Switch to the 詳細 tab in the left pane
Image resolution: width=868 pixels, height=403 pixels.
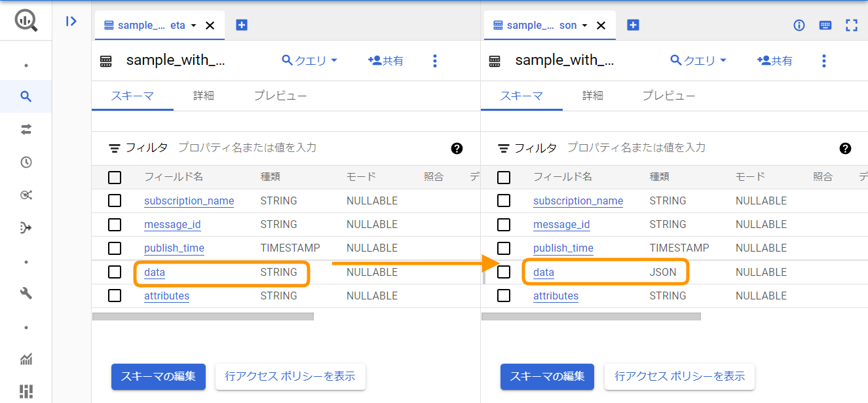[x=204, y=95]
